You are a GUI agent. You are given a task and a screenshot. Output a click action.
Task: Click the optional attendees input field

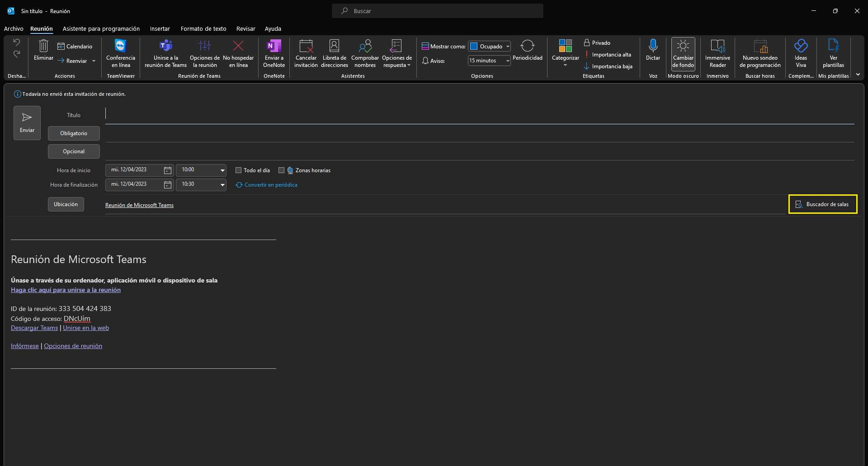pyautogui.click(x=480, y=151)
